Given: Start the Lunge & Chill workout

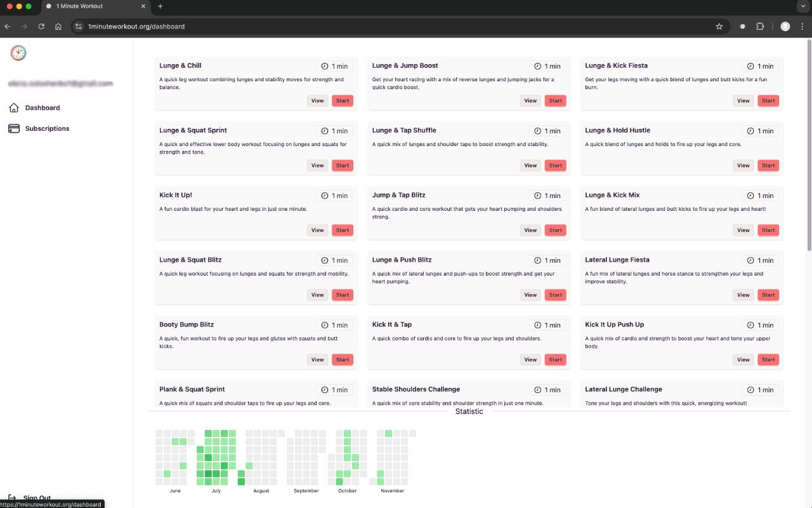Looking at the screenshot, I should click(x=343, y=101).
